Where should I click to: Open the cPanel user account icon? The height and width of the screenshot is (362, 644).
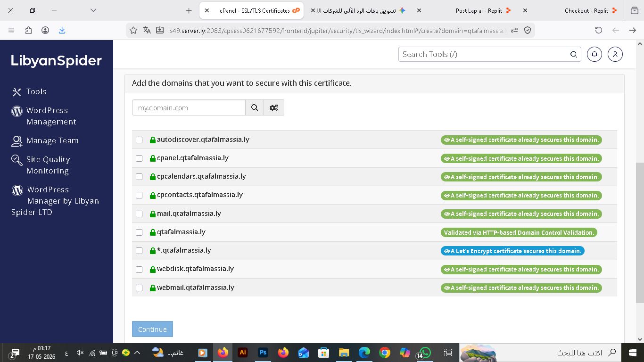(615, 54)
